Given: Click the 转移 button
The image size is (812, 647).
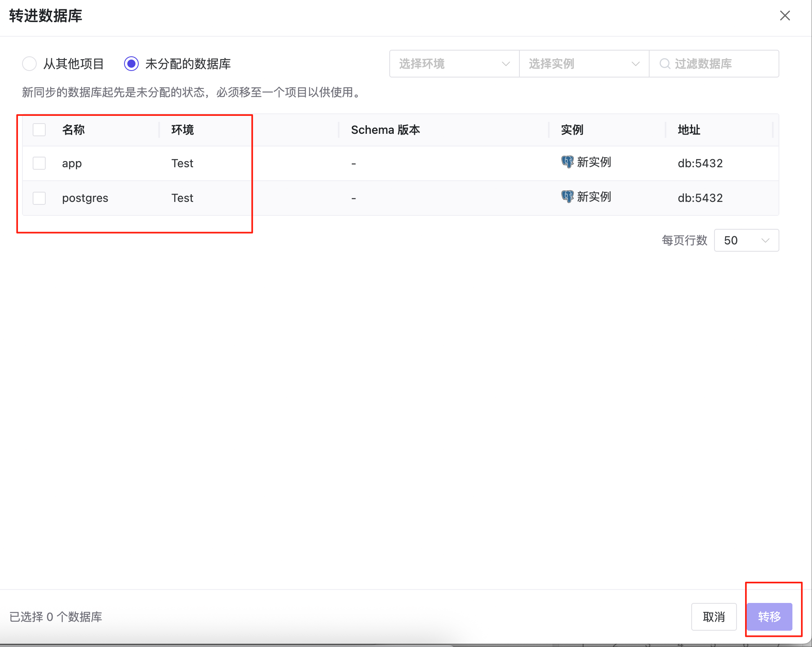Looking at the screenshot, I should point(770,617).
